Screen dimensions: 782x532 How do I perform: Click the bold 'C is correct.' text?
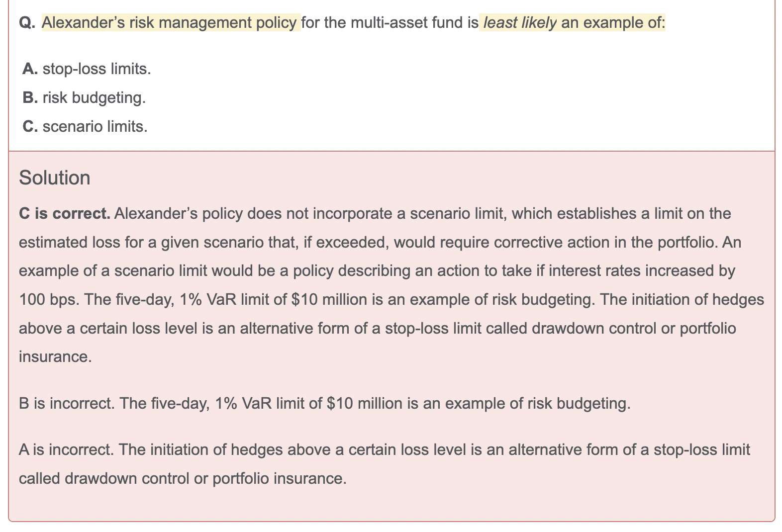click(65, 213)
